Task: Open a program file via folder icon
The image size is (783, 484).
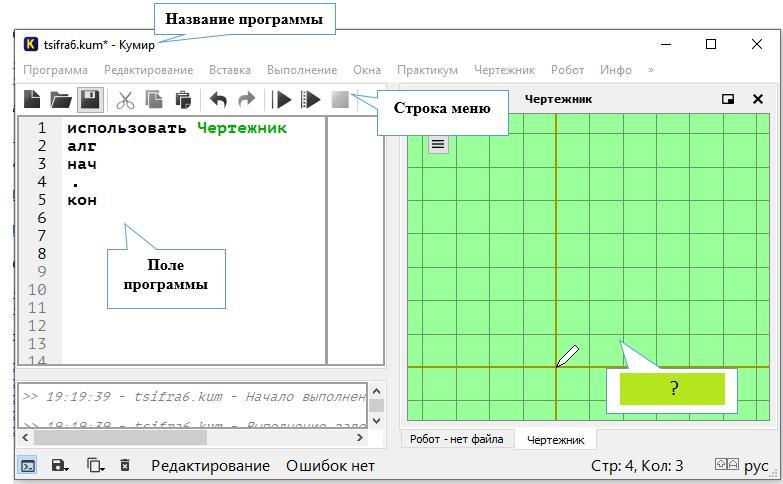Action: (x=60, y=99)
